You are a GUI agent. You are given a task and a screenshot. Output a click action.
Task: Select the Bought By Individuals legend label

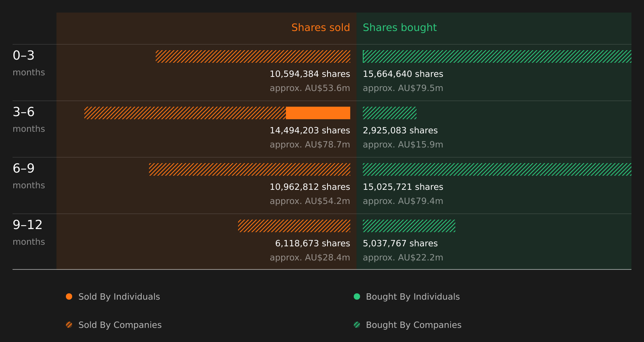click(x=413, y=297)
